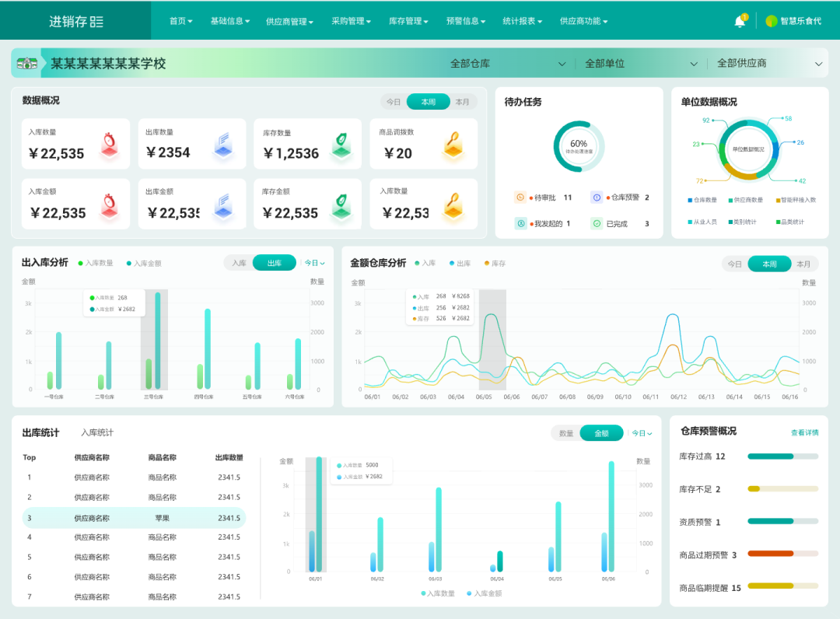The image size is (840, 619).
Task: Click the magnifier icon on 商品调拨数 card
Action: (453, 145)
